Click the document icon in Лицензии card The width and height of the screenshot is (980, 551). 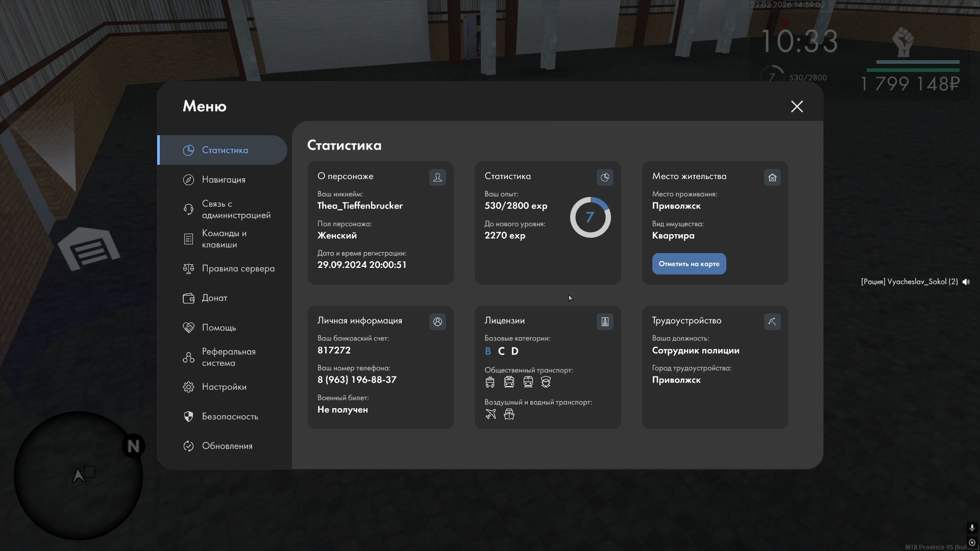click(x=605, y=321)
